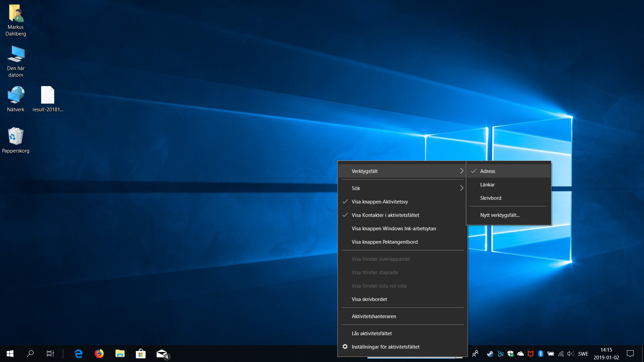644x362 pixels.
Task: Enable Lås aktivitetsfältet
Action: 371,333
